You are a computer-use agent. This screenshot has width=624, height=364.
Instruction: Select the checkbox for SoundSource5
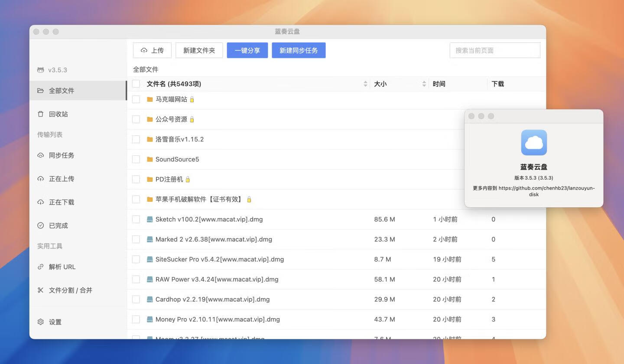[136, 159]
